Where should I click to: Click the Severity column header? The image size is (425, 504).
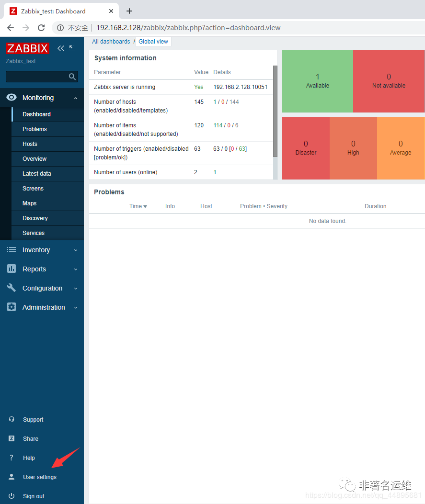(x=277, y=206)
